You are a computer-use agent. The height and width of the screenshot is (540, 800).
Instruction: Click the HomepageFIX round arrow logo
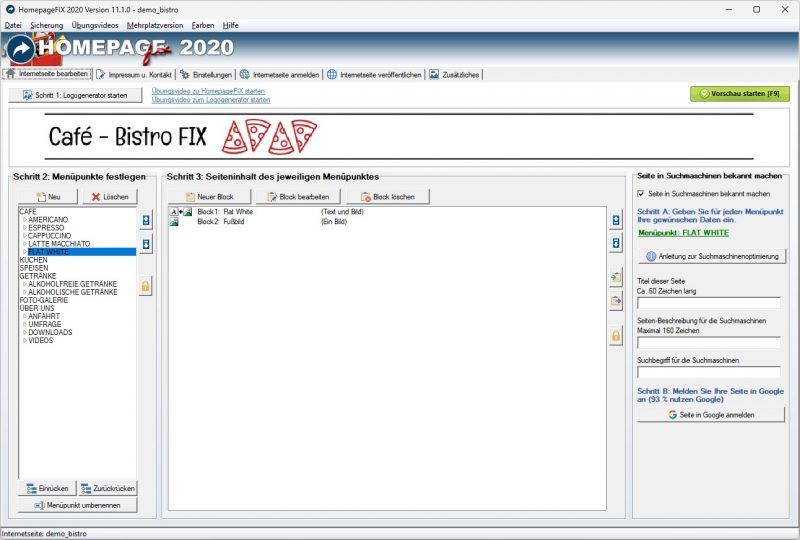[20, 50]
